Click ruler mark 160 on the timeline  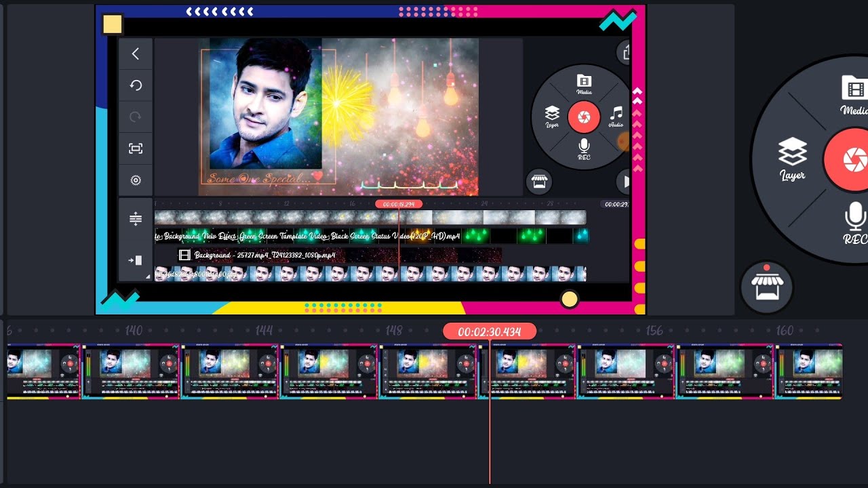[785, 331]
